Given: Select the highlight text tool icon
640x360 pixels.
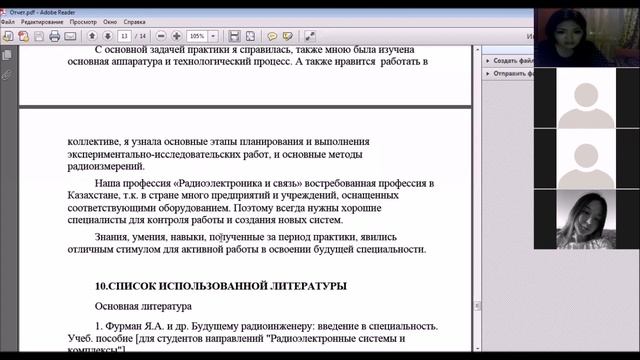Looking at the screenshot, I should (287, 36).
